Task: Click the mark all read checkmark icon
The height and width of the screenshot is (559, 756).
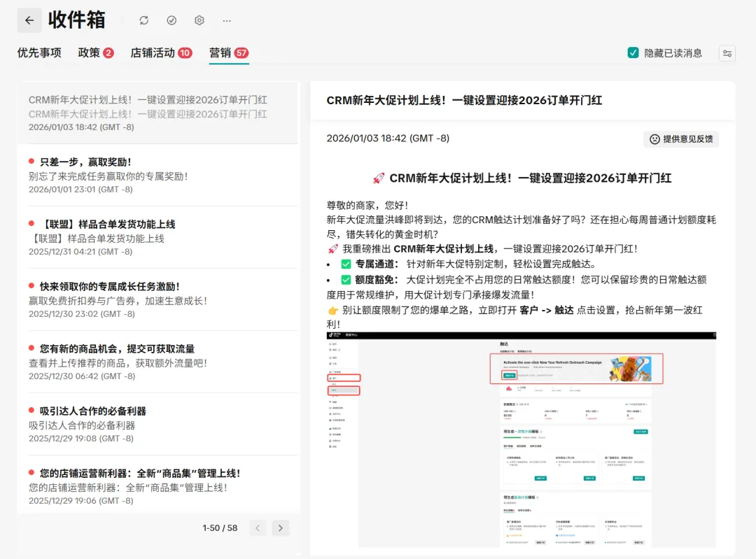Action: pos(171,20)
